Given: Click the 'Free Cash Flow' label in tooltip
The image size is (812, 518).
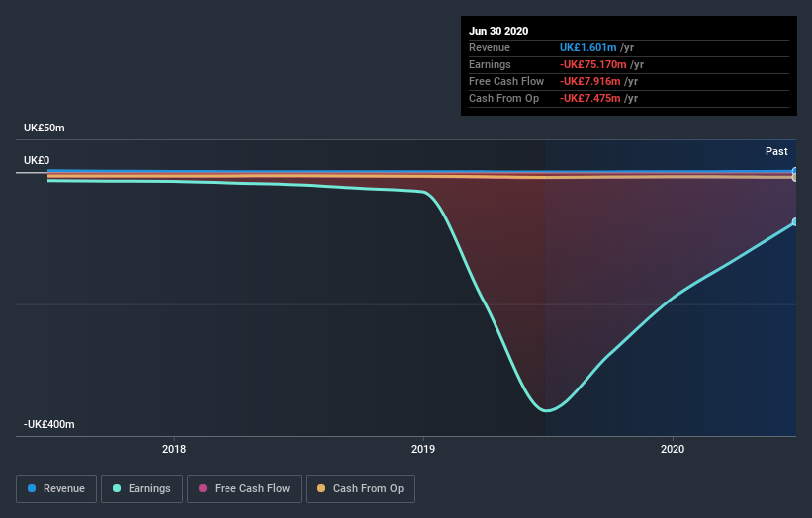Looking at the screenshot, I should (x=506, y=81).
